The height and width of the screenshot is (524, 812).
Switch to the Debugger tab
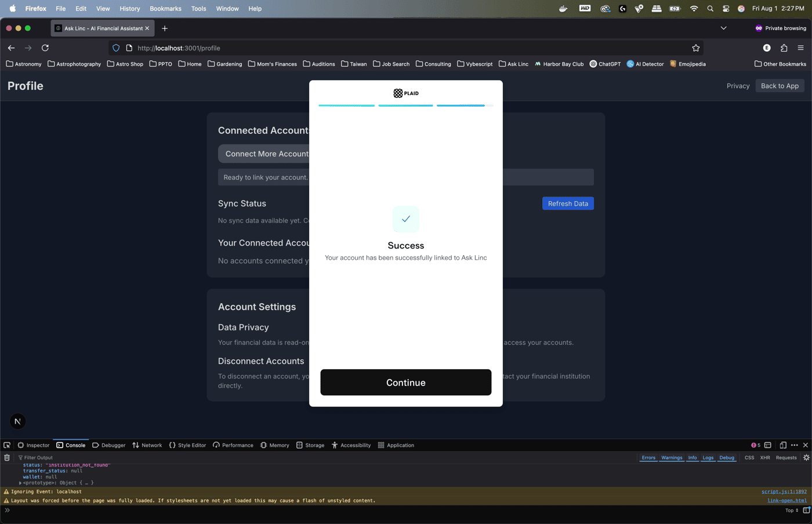[x=109, y=445]
